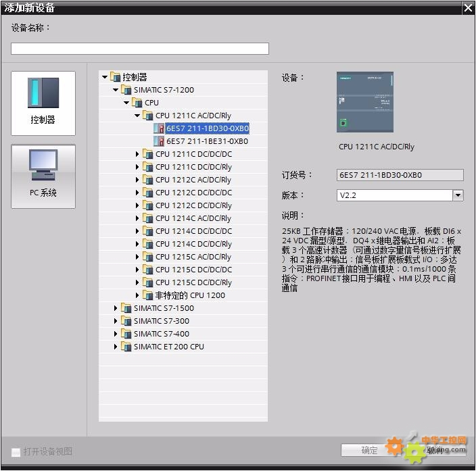Image resolution: width=476 pixels, height=471 pixels.
Task: Click the 6ES7 211-1BD30-0XB0 module icon
Action: tap(159, 128)
